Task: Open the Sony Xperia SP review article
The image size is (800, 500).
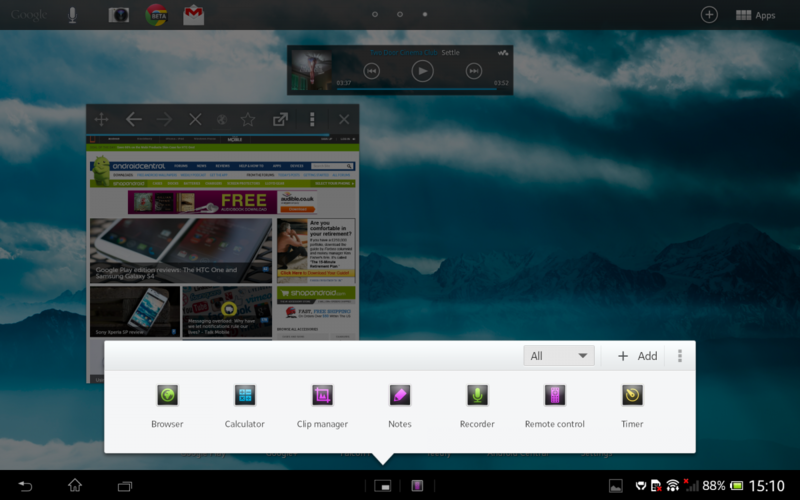Action: pos(135,311)
